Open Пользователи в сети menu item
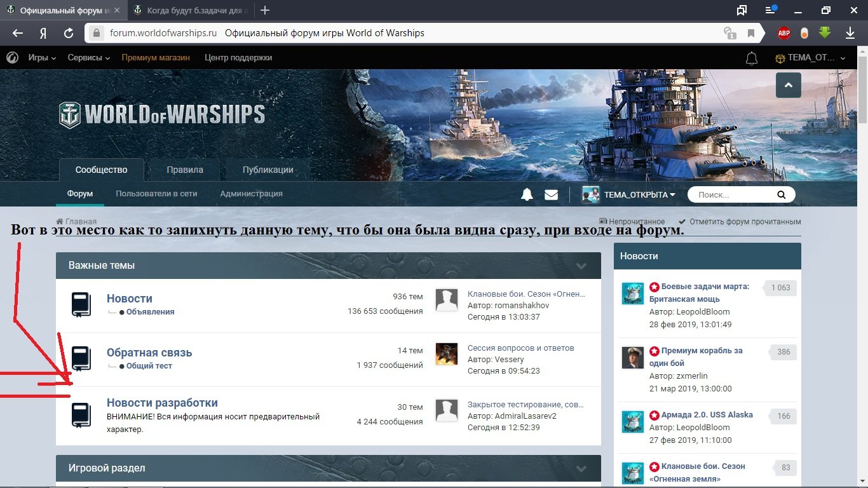Image resolution: width=868 pixels, height=488 pixels. pos(156,194)
